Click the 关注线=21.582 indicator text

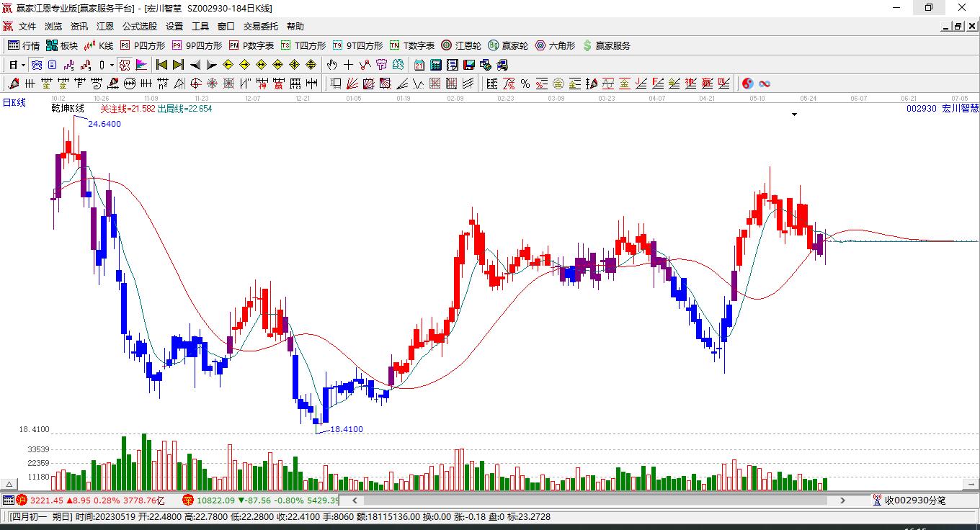128,109
